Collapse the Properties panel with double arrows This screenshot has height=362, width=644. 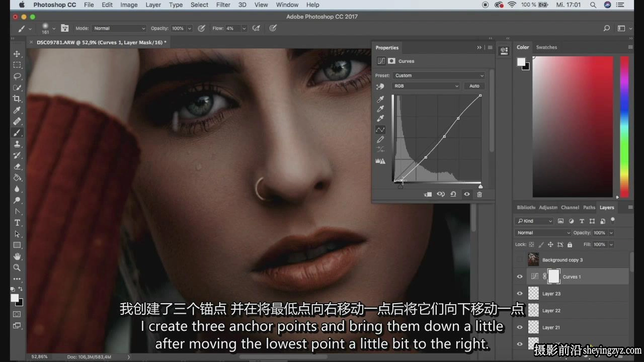tap(479, 47)
